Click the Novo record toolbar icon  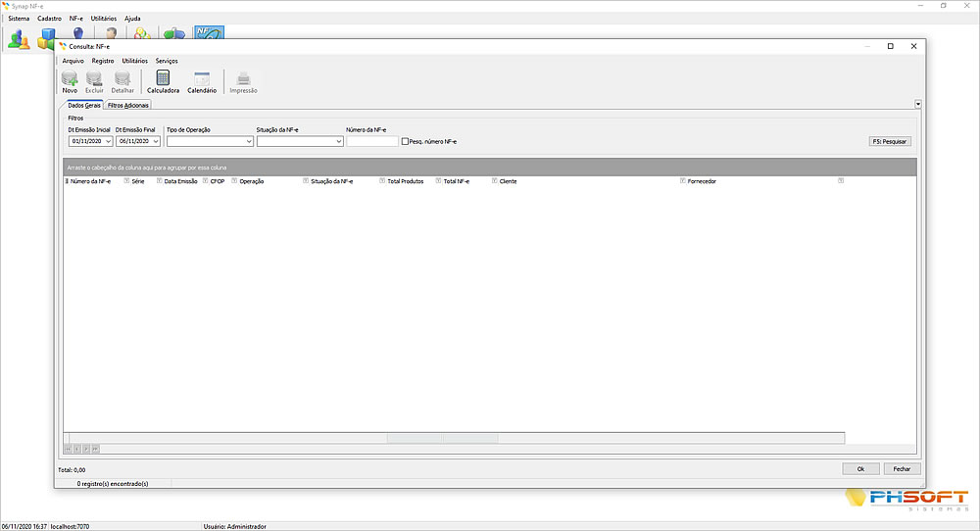[x=70, y=81]
